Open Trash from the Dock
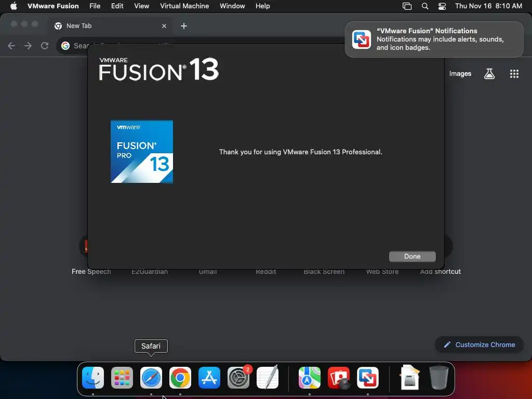The height and width of the screenshot is (399, 532). pos(439,378)
